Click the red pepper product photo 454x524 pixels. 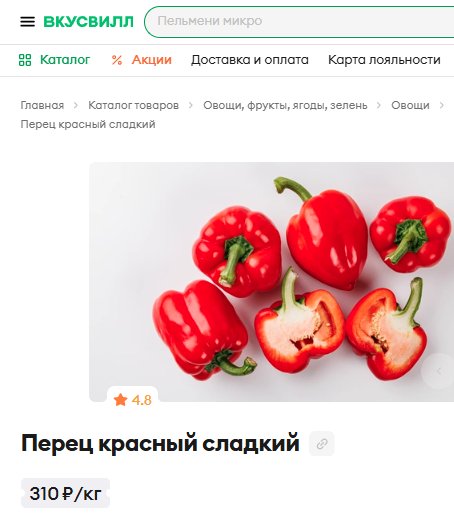tap(272, 282)
